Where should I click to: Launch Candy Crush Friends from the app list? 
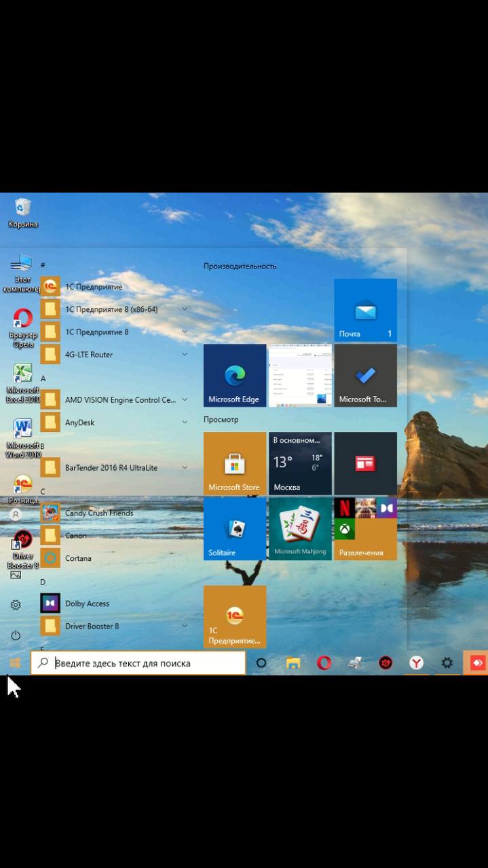pyautogui.click(x=114, y=513)
